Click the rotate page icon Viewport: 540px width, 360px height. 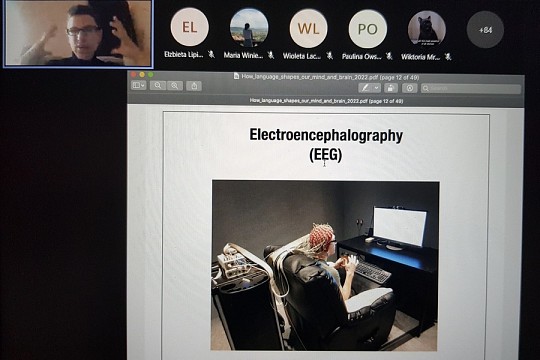pos(390,88)
